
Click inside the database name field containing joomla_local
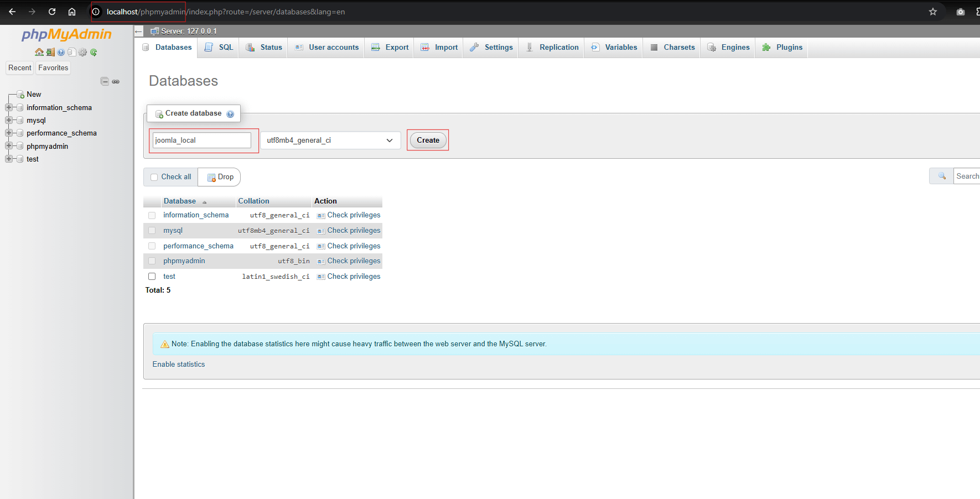click(x=201, y=140)
